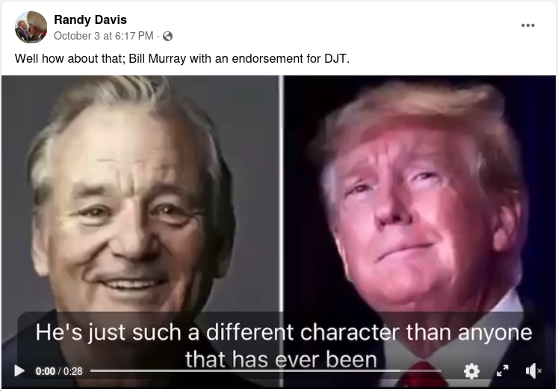Expand the video to fullscreen

point(503,370)
